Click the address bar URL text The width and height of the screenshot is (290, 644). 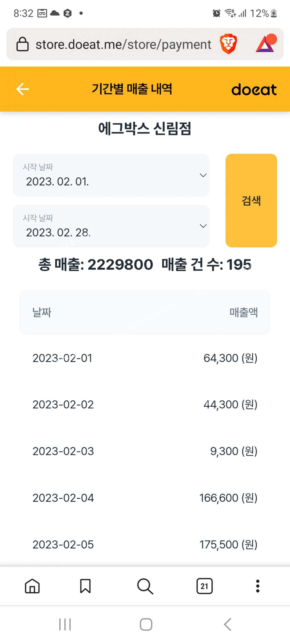[x=123, y=45]
